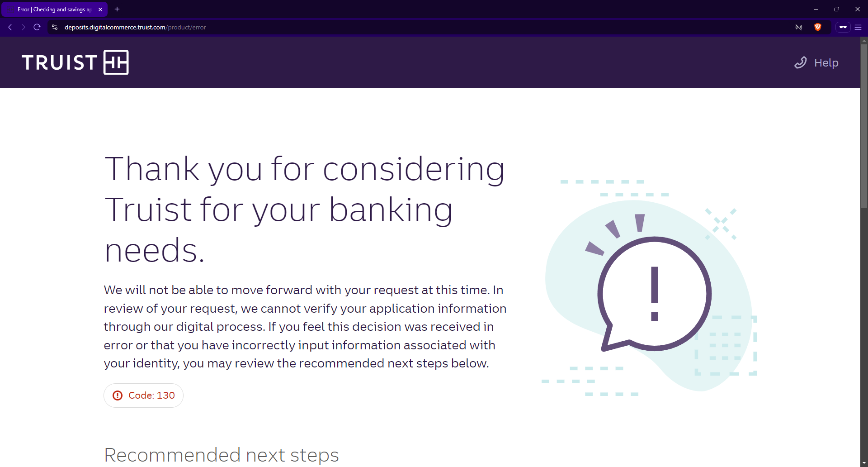Click the Truist logo in header
Screen dimensions: 868x467
75,62
